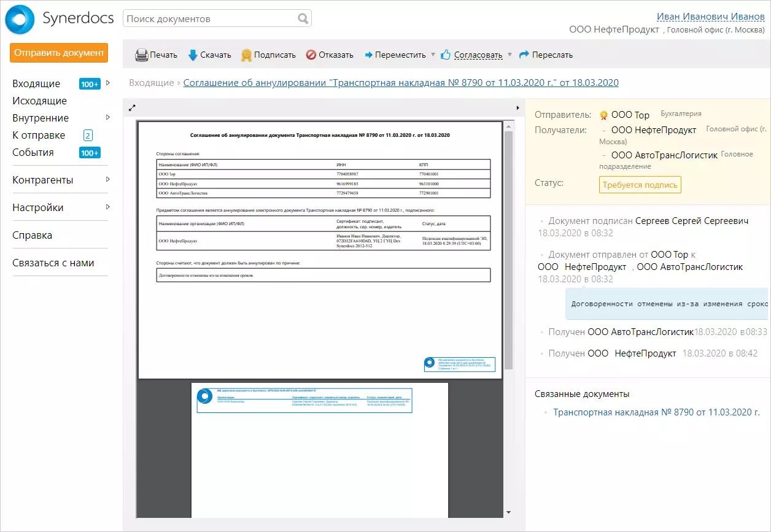Open the К отправке folder
The image size is (771, 532).
pyautogui.click(x=39, y=135)
